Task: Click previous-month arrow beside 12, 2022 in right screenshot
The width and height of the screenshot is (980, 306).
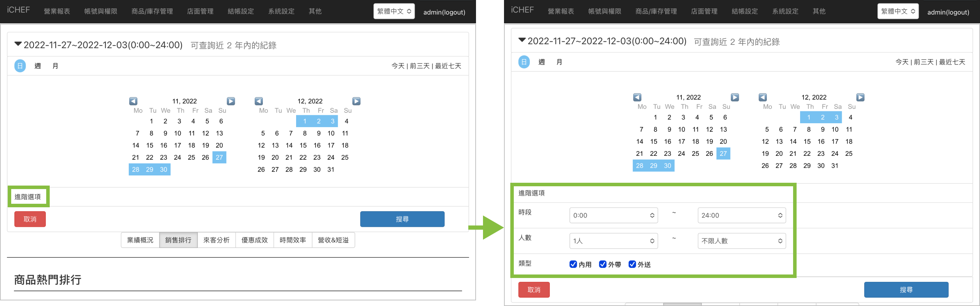Action: click(763, 97)
